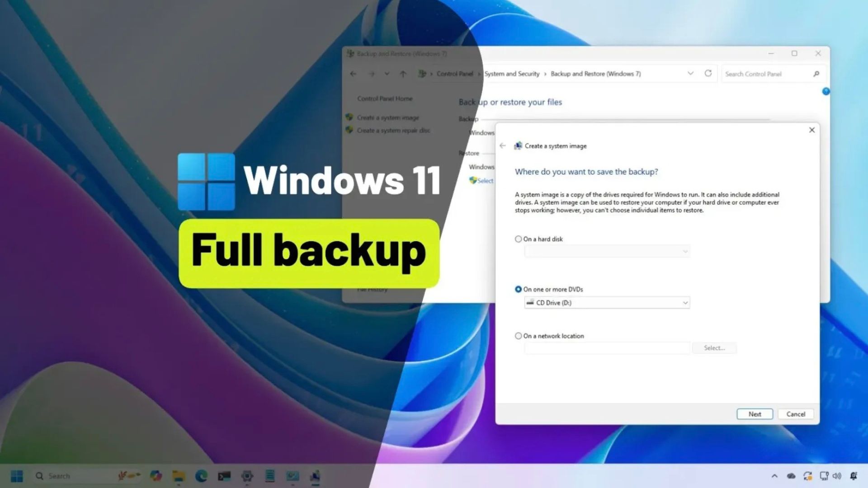Click the Backup and Restore icon in the breadcrumb bar
This screenshot has width=868, height=488.
[423, 74]
